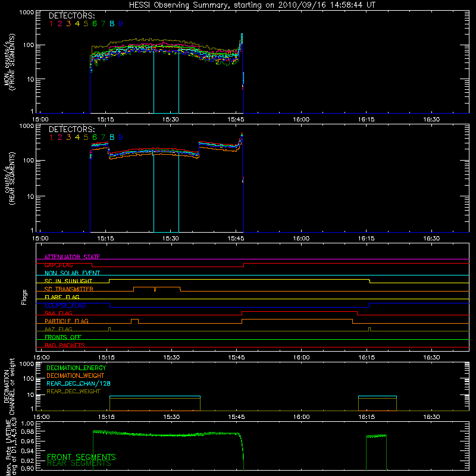Viewport: 476px width, 476px height.
Task: Click the counts/s (REAR SEGMENTS) axis title
Action: 10,178
